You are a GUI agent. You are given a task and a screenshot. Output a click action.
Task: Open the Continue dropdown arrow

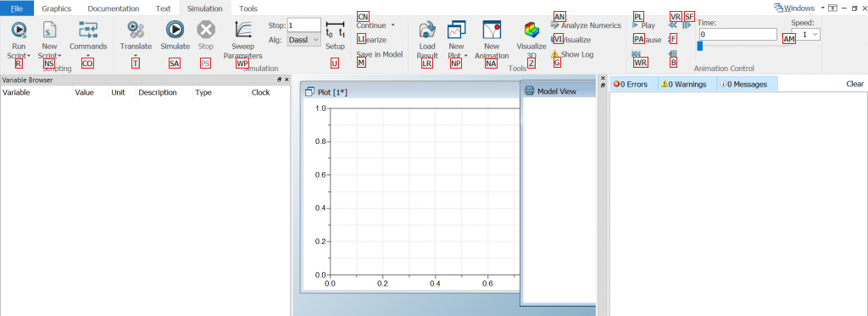[392, 25]
